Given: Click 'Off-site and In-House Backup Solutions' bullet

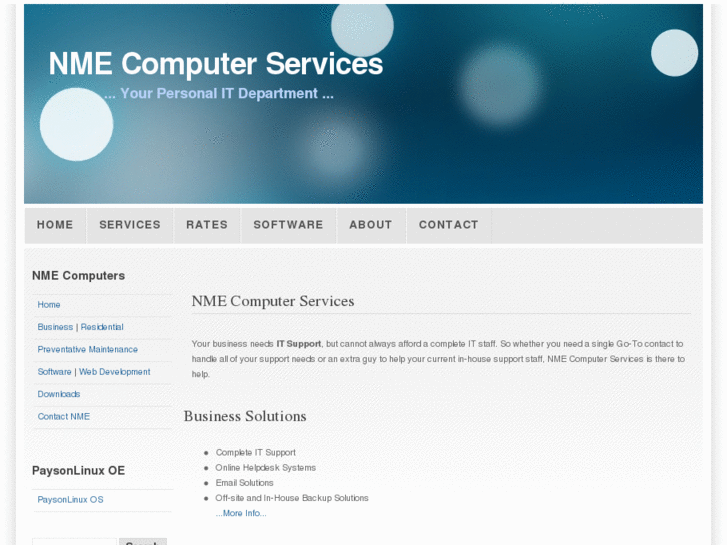Looking at the screenshot, I should pyautogui.click(x=292, y=498).
